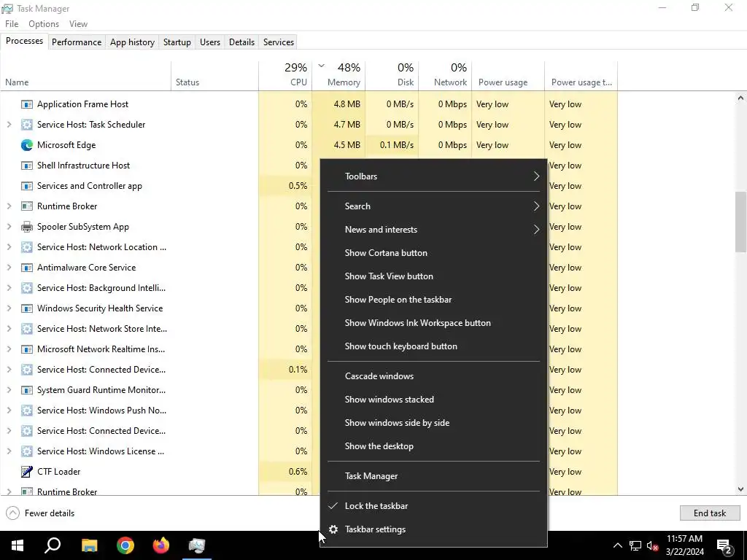This screenshot has width=747, height=560.
Task: Choose Show windows side by side
Action: click(433, 423)
